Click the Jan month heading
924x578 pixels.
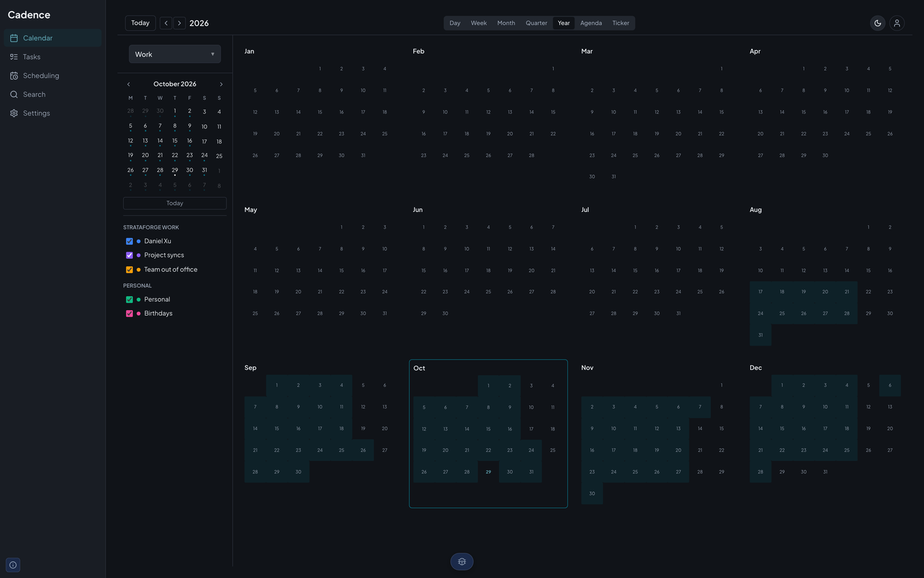250,51
